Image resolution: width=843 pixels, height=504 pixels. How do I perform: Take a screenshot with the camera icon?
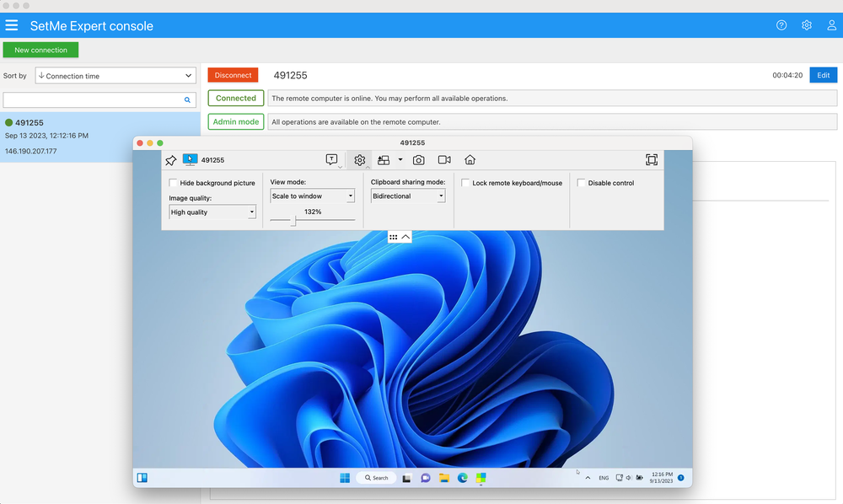coord(418,159)
